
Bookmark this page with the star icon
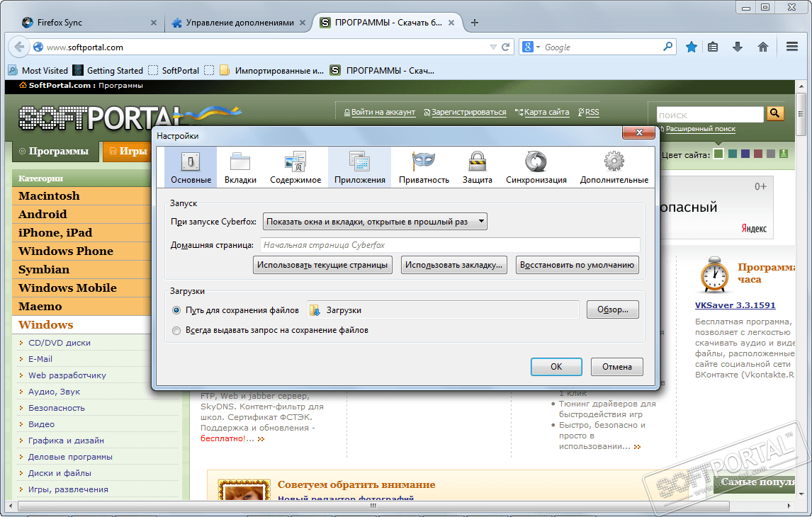[x=691, y=47]
